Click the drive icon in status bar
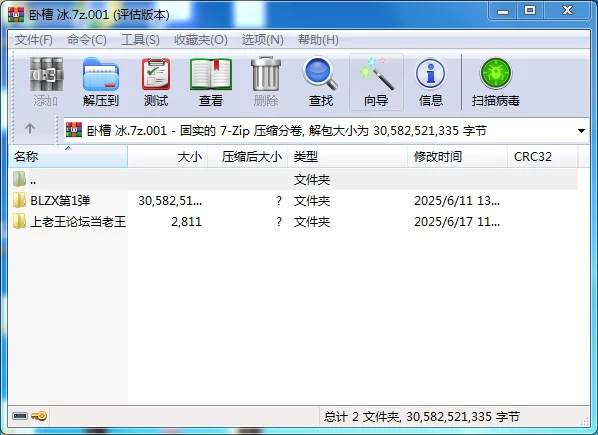 (x=20, y=416)
